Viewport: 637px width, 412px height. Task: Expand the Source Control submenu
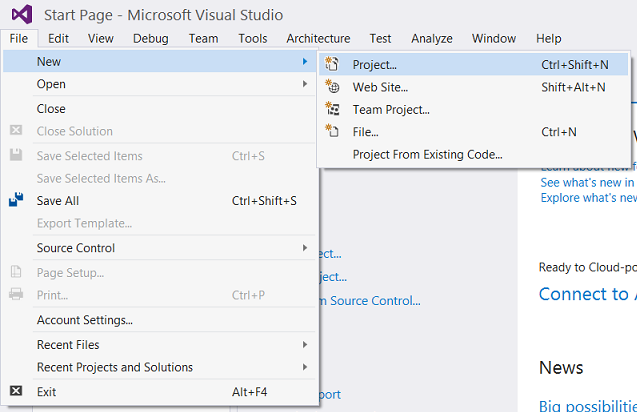pos(305,248)
